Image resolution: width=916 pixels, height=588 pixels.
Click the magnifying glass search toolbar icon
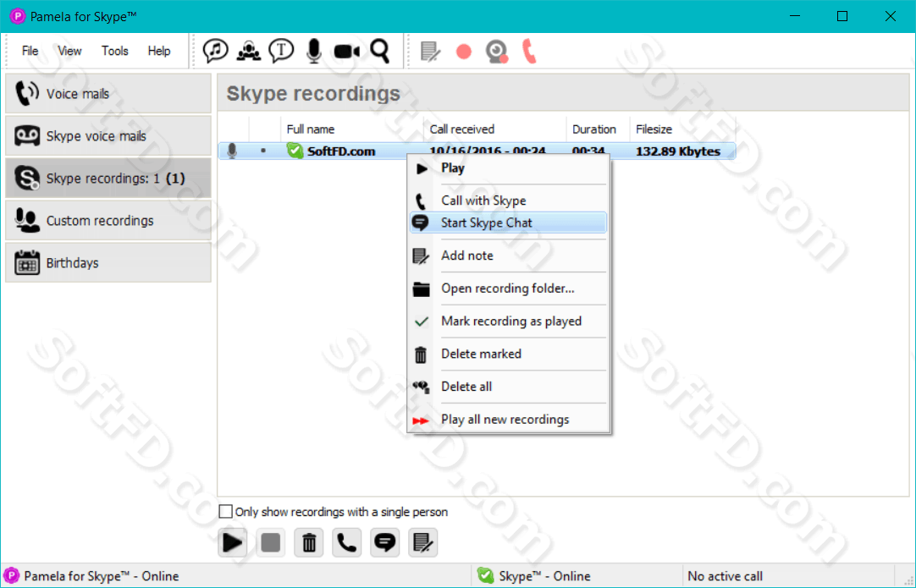[380, 51]
